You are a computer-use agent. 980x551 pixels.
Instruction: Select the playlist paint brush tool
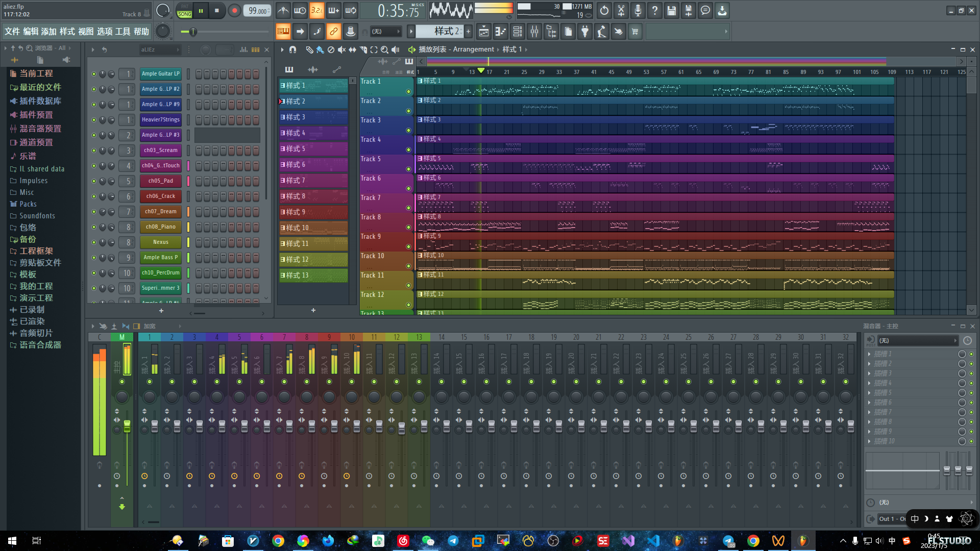[x=320, y=49]
